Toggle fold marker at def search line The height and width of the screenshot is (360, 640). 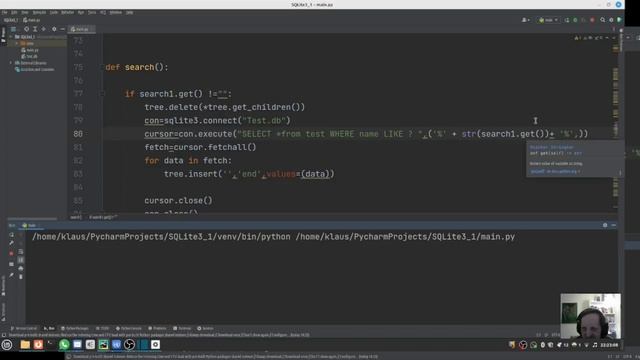(102, 67)
